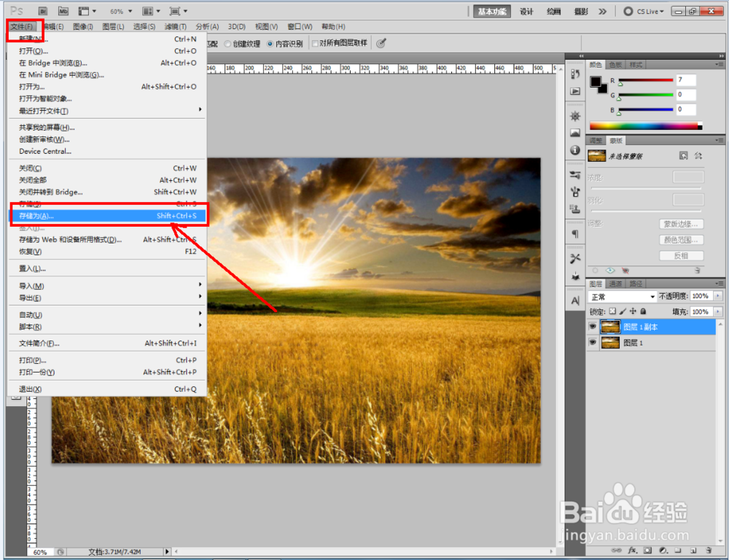Lock image pixels brush icon

pos(623,311)
